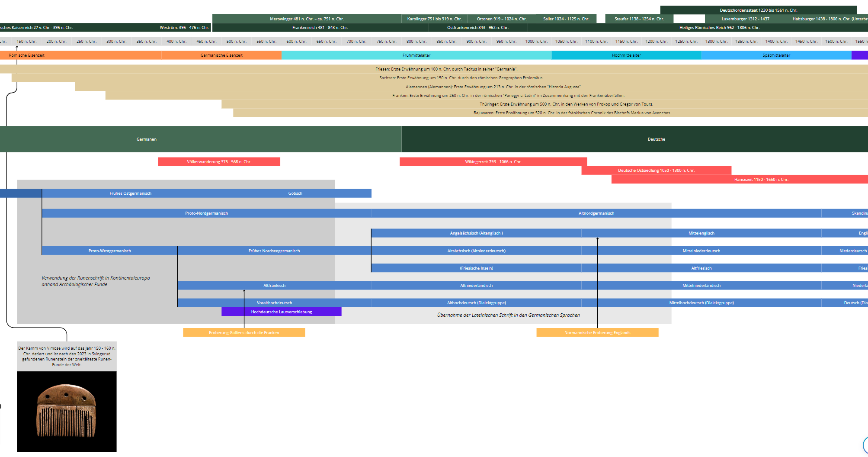Image resolution: width=868 pixels, height=457 pixels.
Task: Select the Eroberung Galliens durch die Franken box
Action: pos(244,333)
